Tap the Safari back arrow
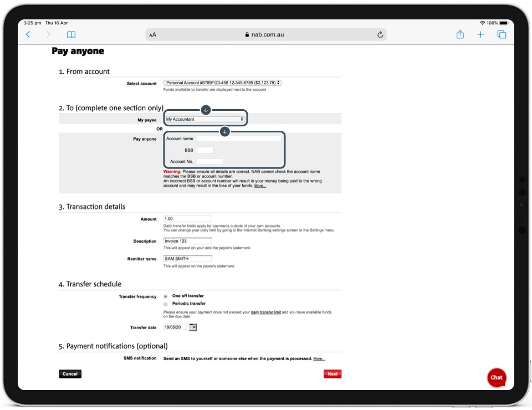This screenshot has width=532, height=410. click(28, 34)
